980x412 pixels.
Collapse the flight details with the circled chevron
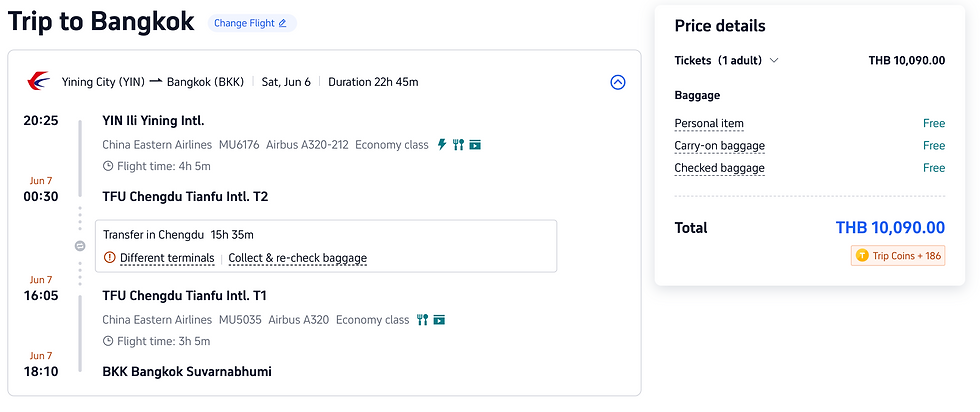coord(617,82)
